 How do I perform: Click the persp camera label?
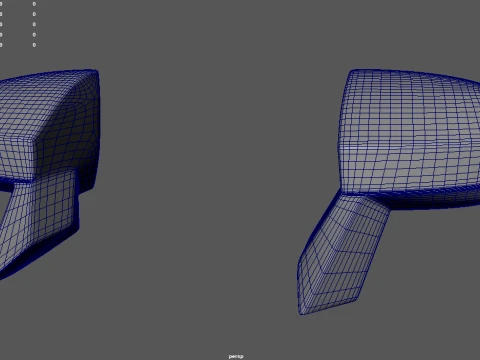[x=236, y=356]
